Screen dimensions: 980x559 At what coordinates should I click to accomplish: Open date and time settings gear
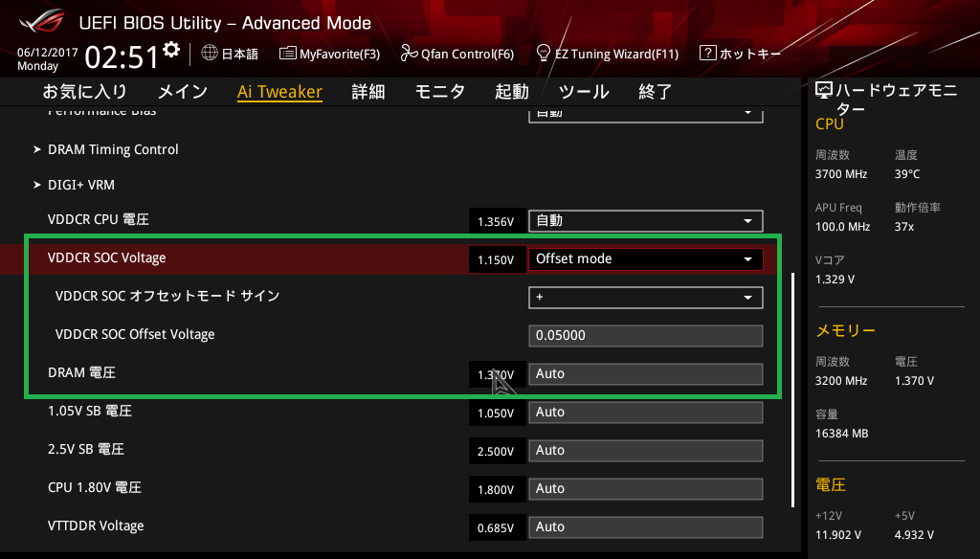(x=171, y=50)
